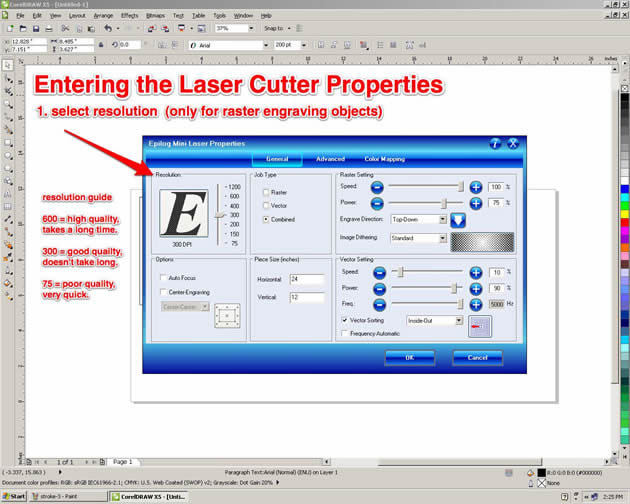Decrease vector Speed with minus button
The height and width of the screenshot is (504, 630).
click(379, 273)
